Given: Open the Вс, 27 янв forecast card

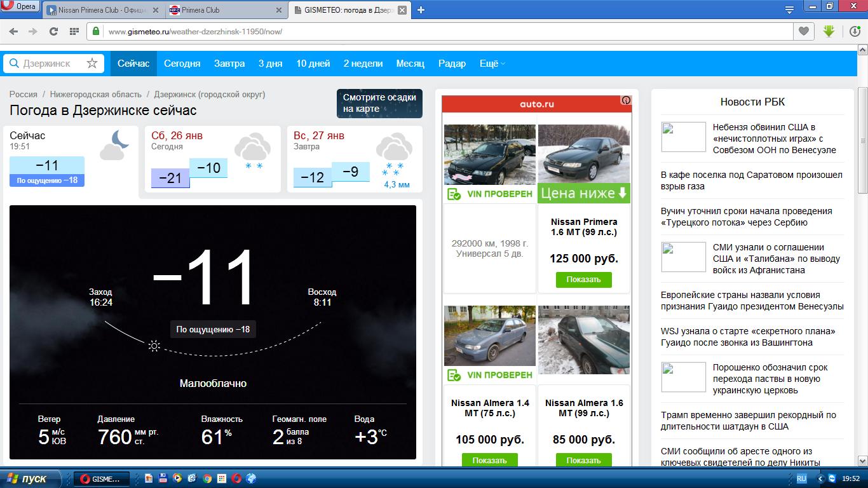Looking at the screenshot, I should [x=355, y=159].
